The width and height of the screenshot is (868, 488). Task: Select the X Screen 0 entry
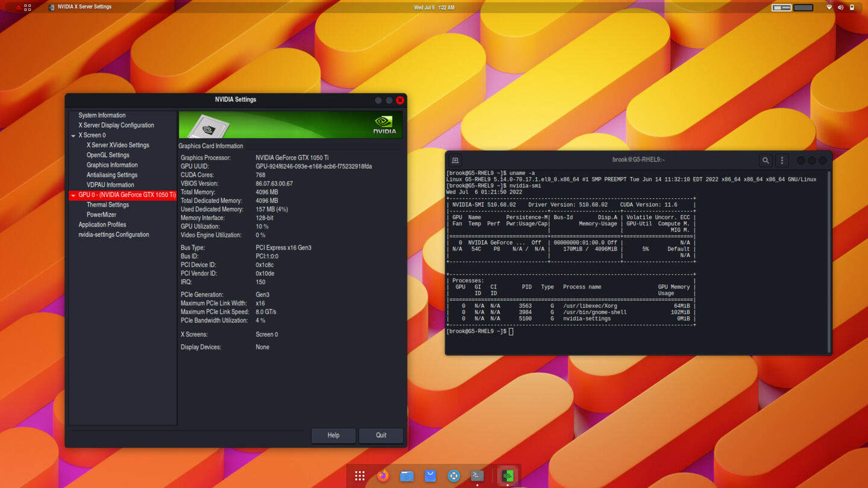pos(92,135)
